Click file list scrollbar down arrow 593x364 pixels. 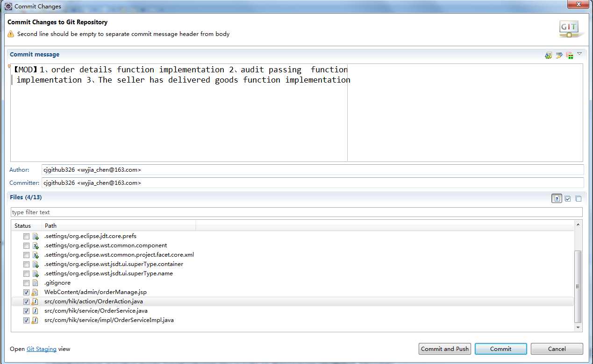pyautogui.click(x=579, y=328)
